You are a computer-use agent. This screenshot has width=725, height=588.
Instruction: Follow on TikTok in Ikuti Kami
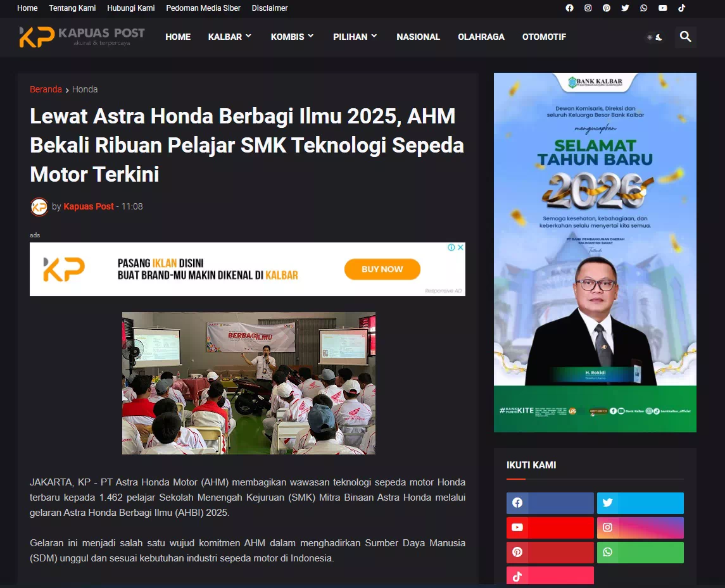(550, 576)
